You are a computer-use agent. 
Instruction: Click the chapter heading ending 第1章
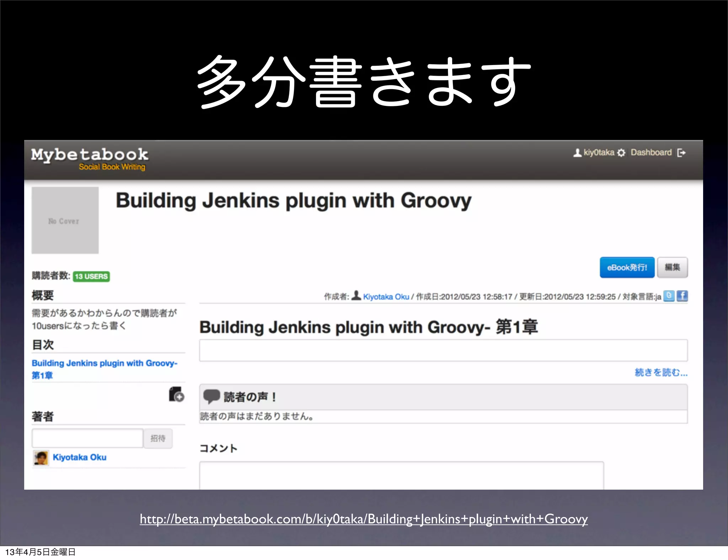pos(369,327)
